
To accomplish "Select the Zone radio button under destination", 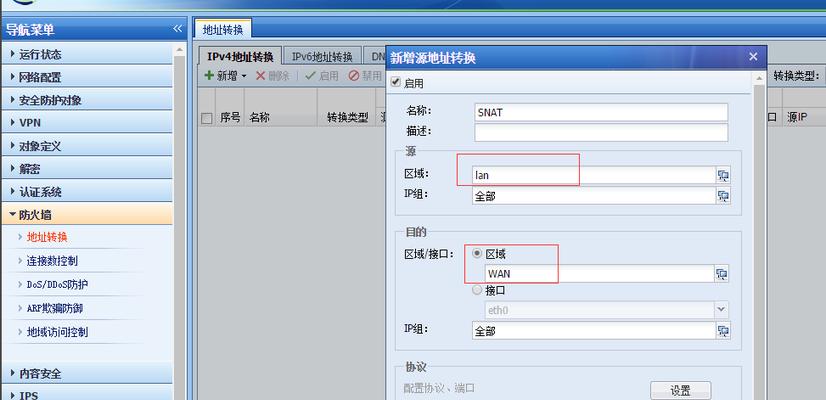I will click(x=477, y=253).
